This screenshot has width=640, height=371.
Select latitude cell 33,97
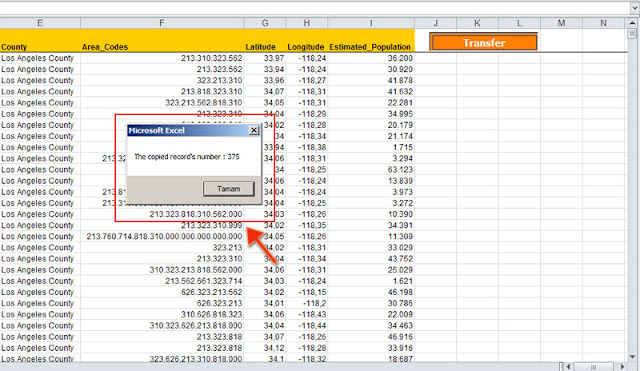click(x=265, y=58)
